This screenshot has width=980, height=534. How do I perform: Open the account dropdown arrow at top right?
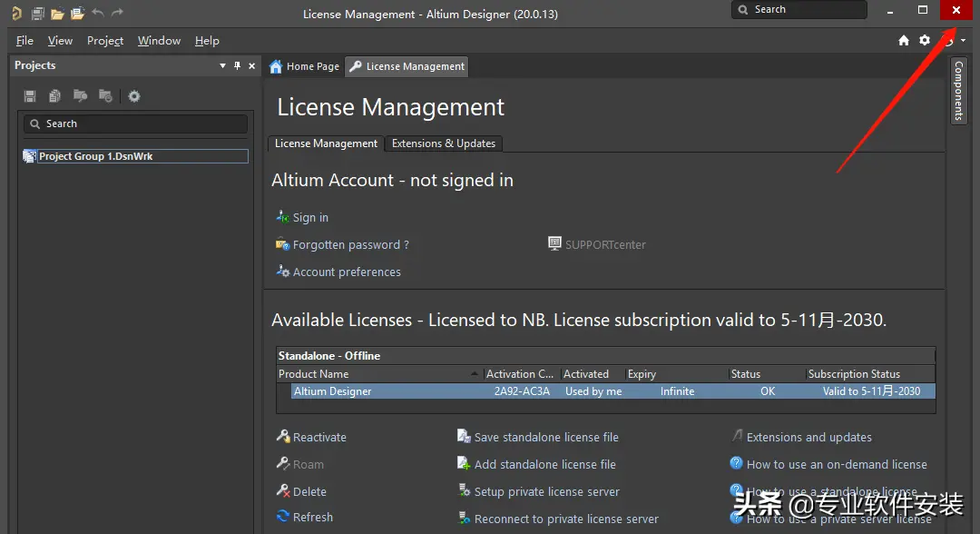(963, 41)
